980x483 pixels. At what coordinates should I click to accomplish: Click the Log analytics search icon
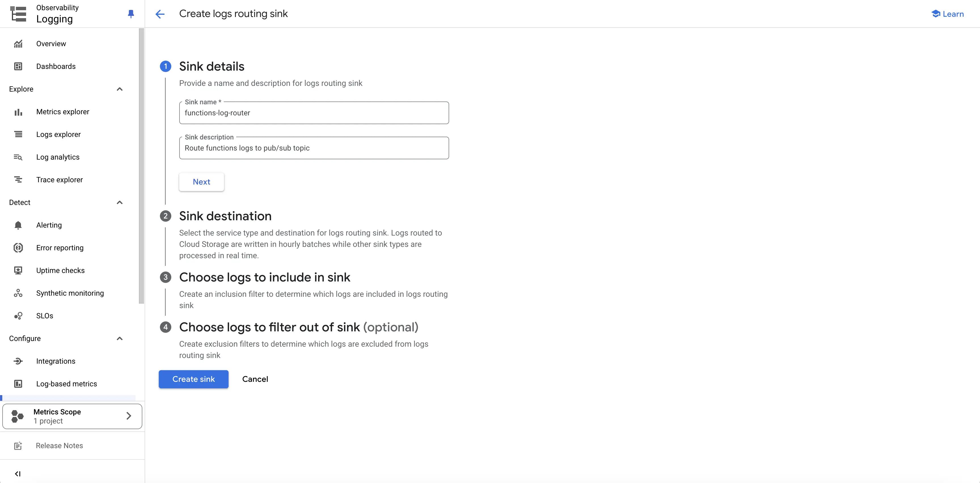(18, 157)
